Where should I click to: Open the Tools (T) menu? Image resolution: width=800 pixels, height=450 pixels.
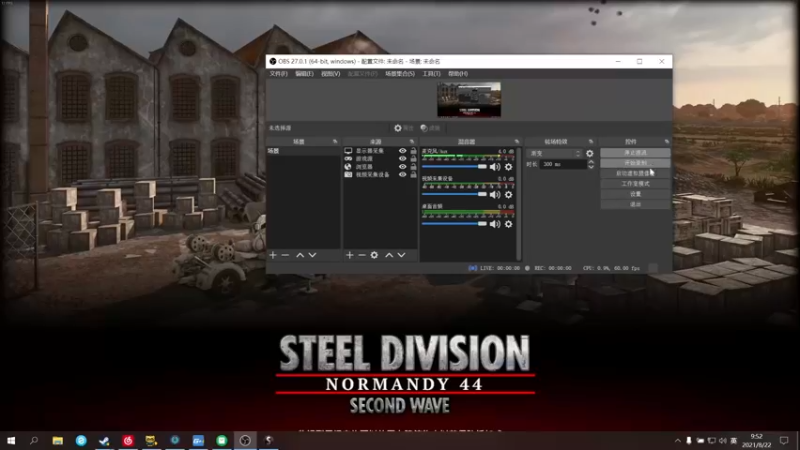(x=431, y=73)
